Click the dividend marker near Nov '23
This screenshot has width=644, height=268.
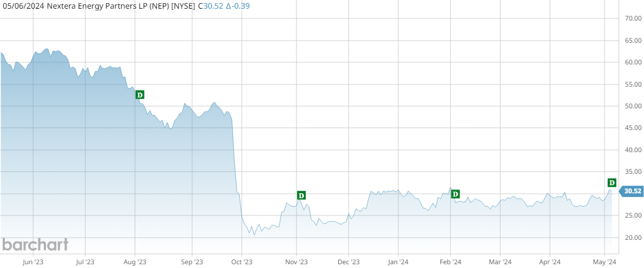coord(301,195)
